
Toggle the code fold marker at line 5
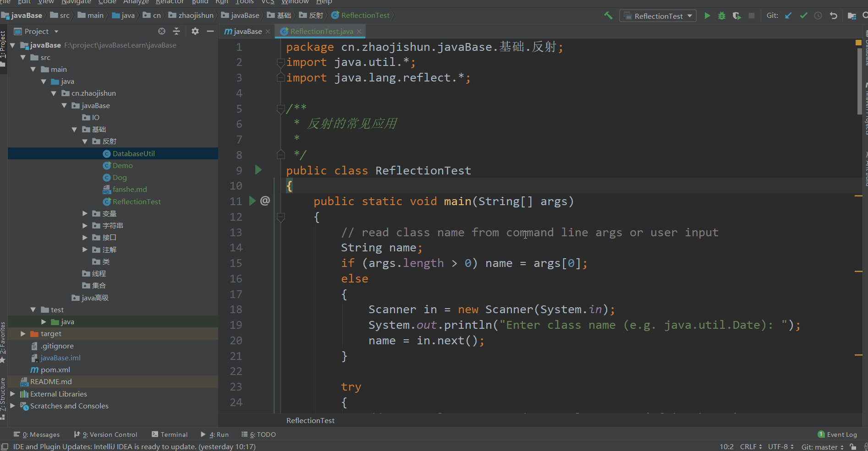[281, 109]
